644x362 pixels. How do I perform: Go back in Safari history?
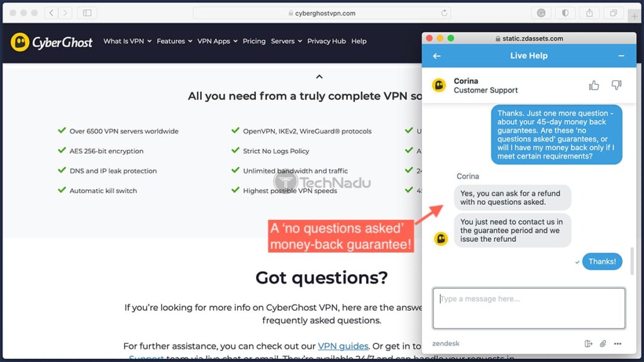(x=52, y=13)
